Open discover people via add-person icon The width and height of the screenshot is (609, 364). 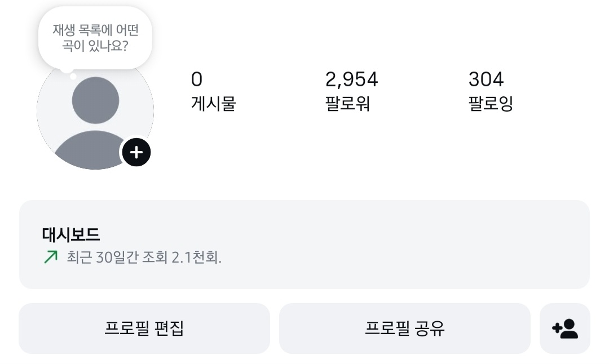[564, 329]
